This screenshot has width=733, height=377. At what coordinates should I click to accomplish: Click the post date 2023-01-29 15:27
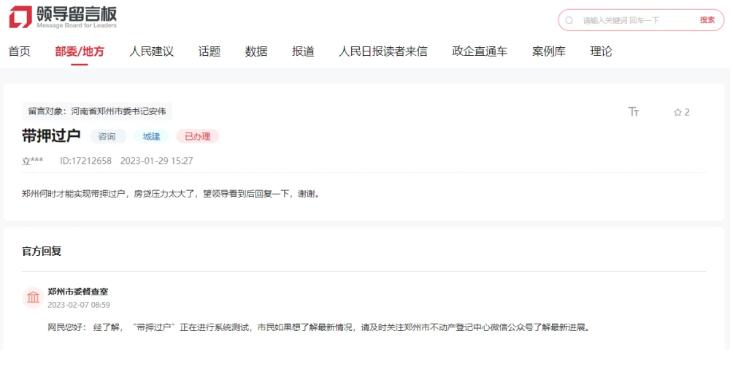point(157,161)
